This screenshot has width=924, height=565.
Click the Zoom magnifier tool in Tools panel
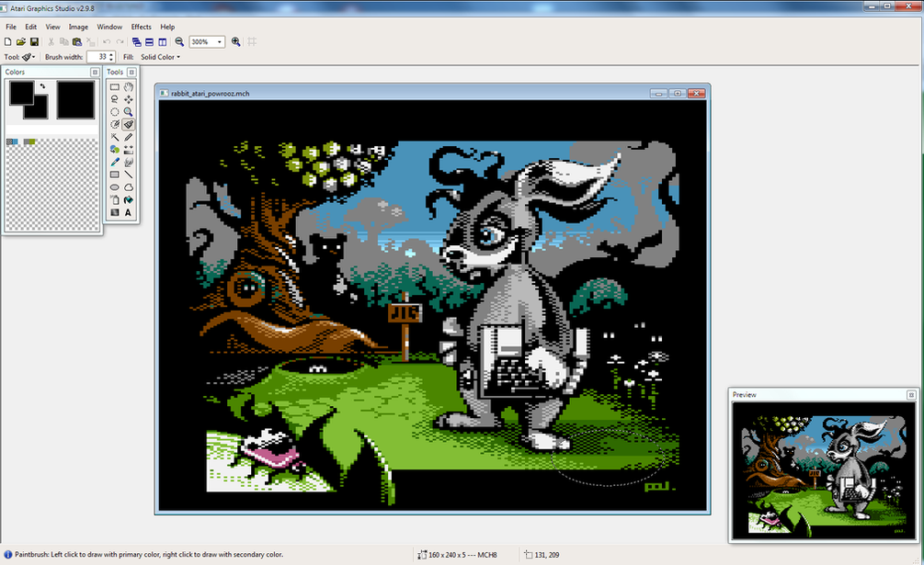[x=129, y=112]
